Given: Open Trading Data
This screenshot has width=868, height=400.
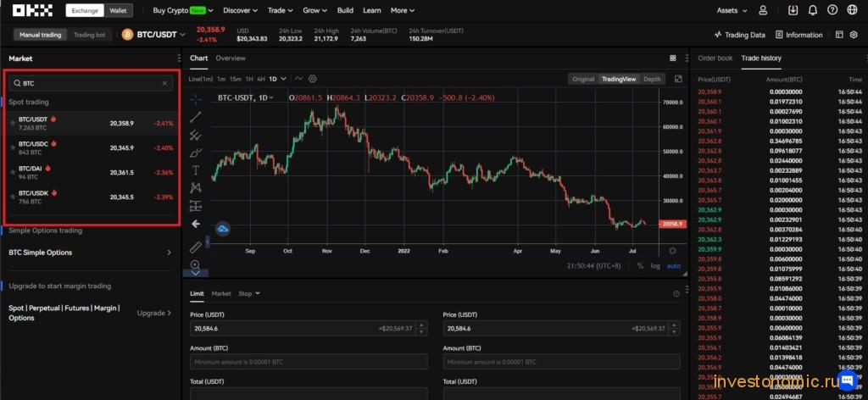Looking at the screenshot, I should coord(739,34).
